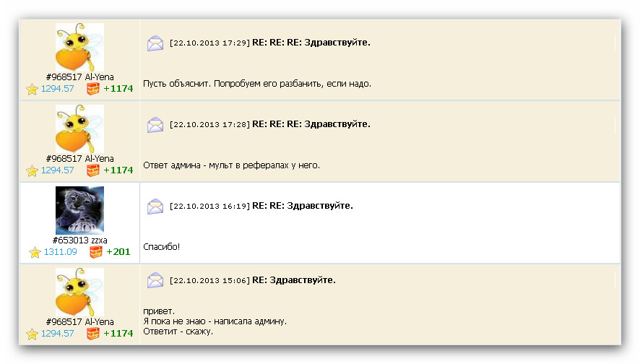Click the star icon in the 17:29 post

pyautogui.click(x=32, y=89)
